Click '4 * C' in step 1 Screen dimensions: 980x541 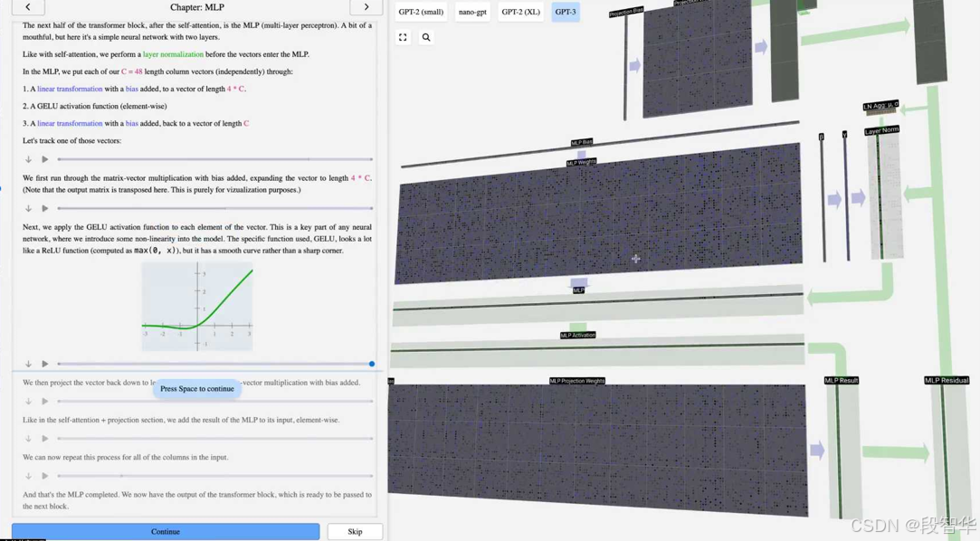coord(235,89)
